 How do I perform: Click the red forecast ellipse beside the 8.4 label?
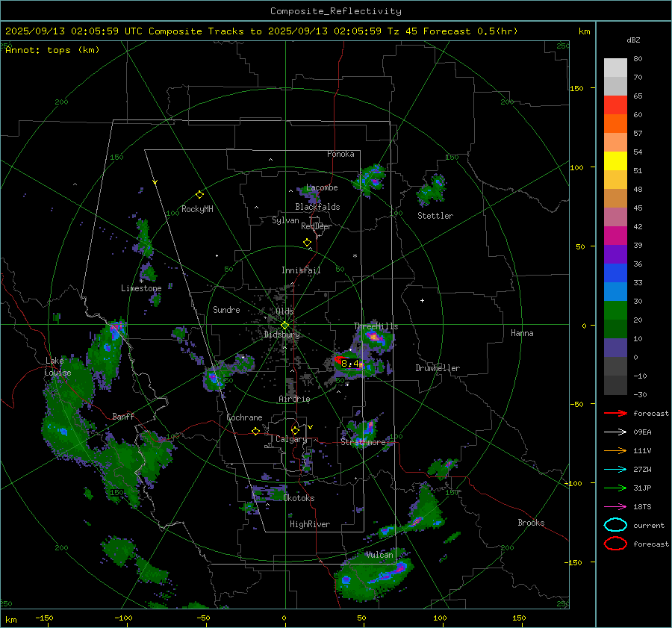click(x=340, y=360)
